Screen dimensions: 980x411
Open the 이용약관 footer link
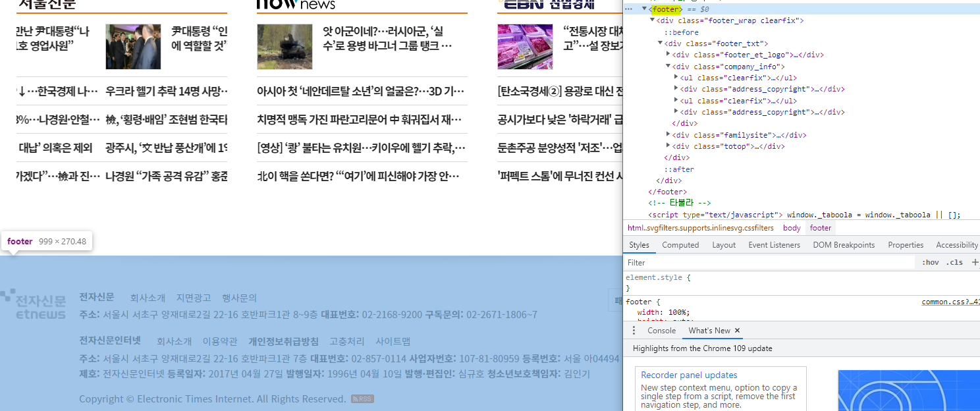[220, 341]
